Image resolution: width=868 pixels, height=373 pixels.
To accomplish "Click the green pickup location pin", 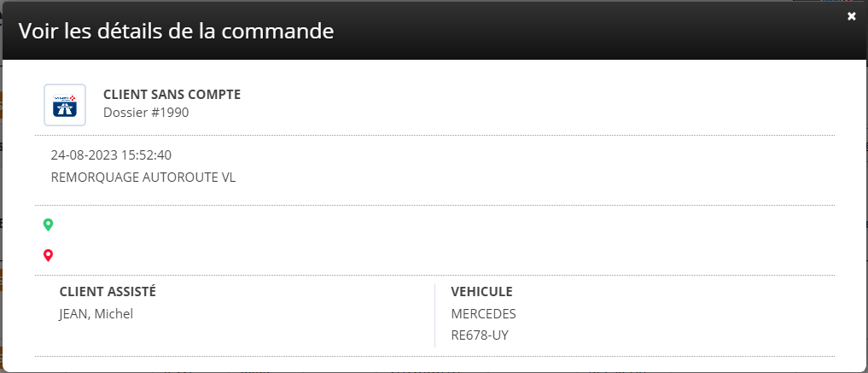I will click(x=48, y=224).
